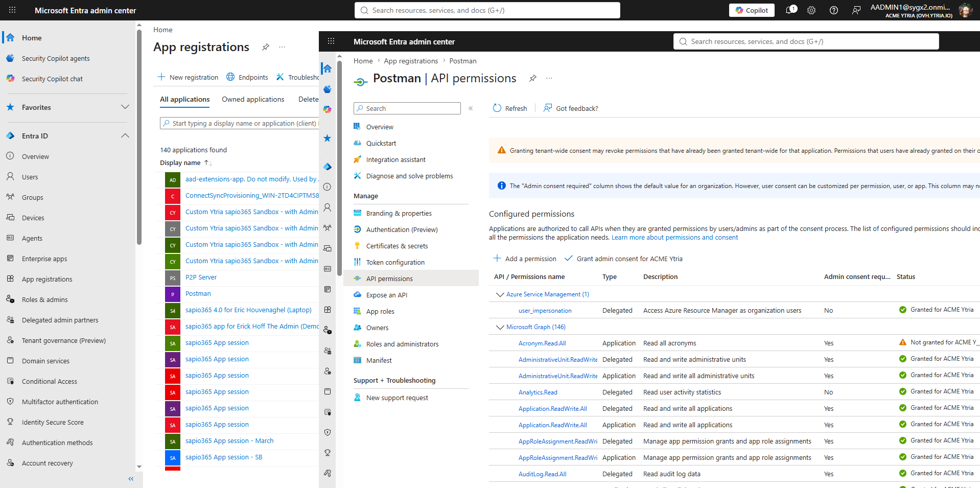Screen dimensions: 980x488
Task: Open the app launcher waffle in the back window
Action: pos(12,10)
